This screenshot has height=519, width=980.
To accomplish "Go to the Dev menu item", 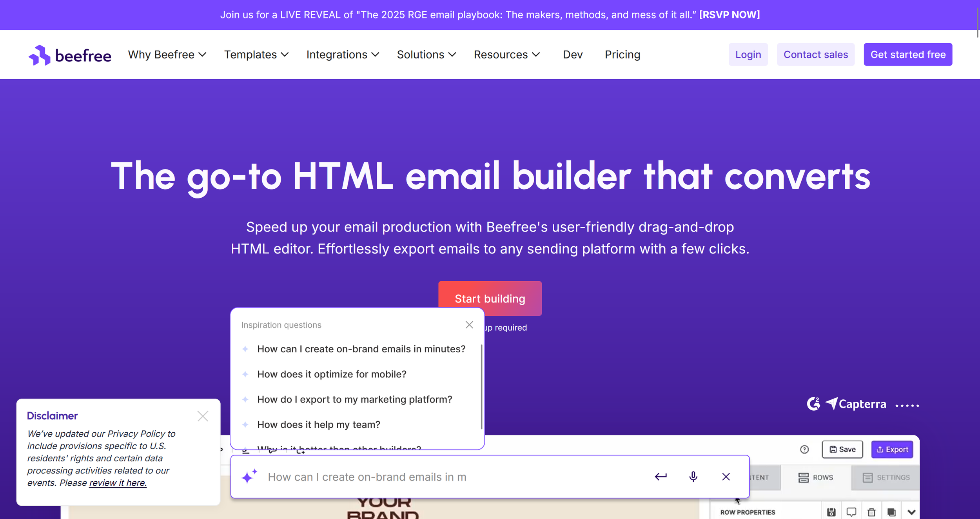I will [x=572, y=55].
